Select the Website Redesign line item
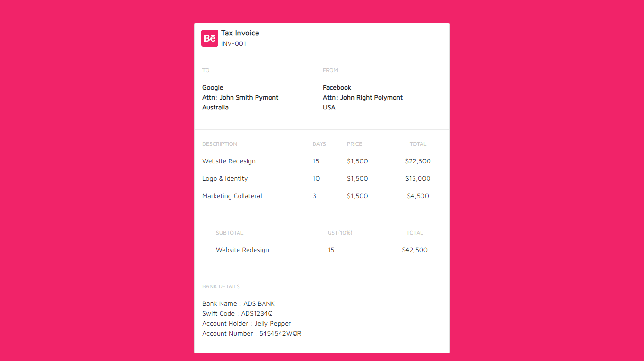644x361 pixels. click(229, 161)
